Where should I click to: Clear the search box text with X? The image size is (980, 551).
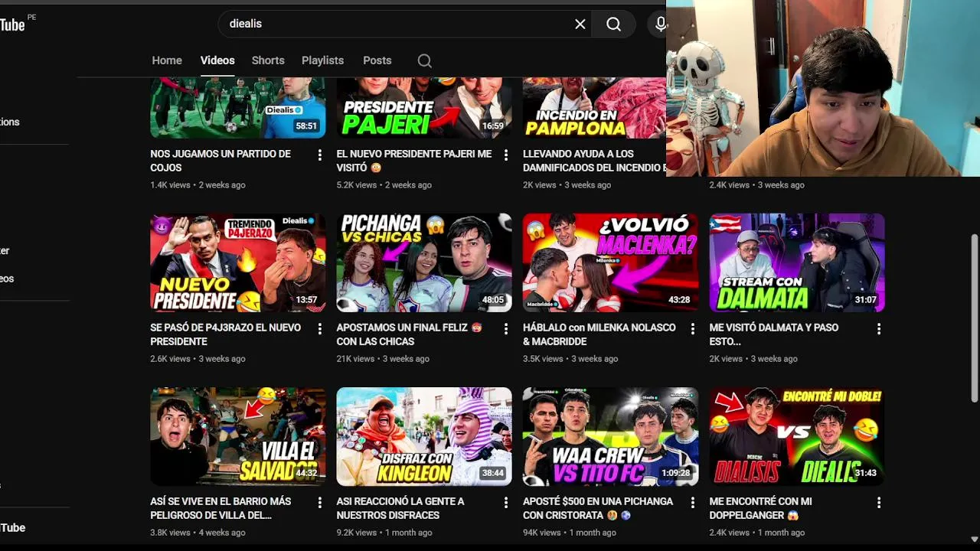[x=580, y=24]
